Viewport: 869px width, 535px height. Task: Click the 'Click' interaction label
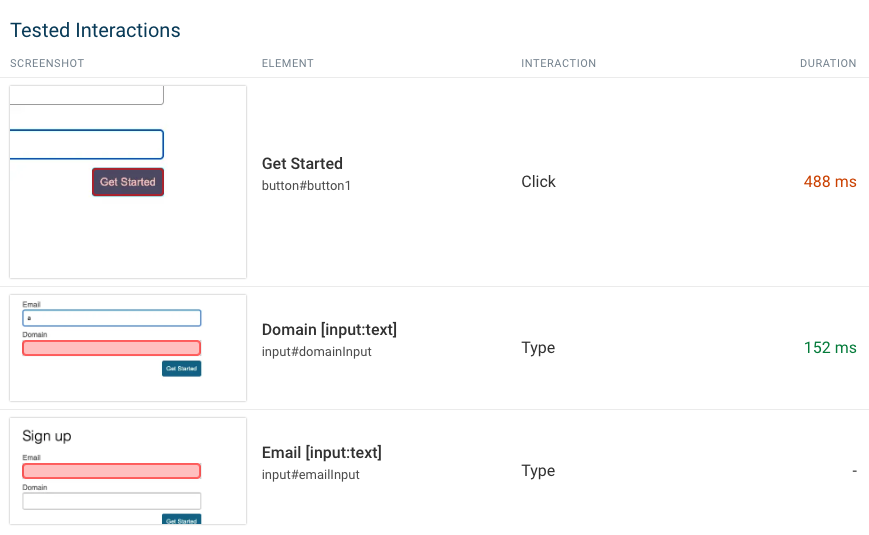(x=538, y=182)
